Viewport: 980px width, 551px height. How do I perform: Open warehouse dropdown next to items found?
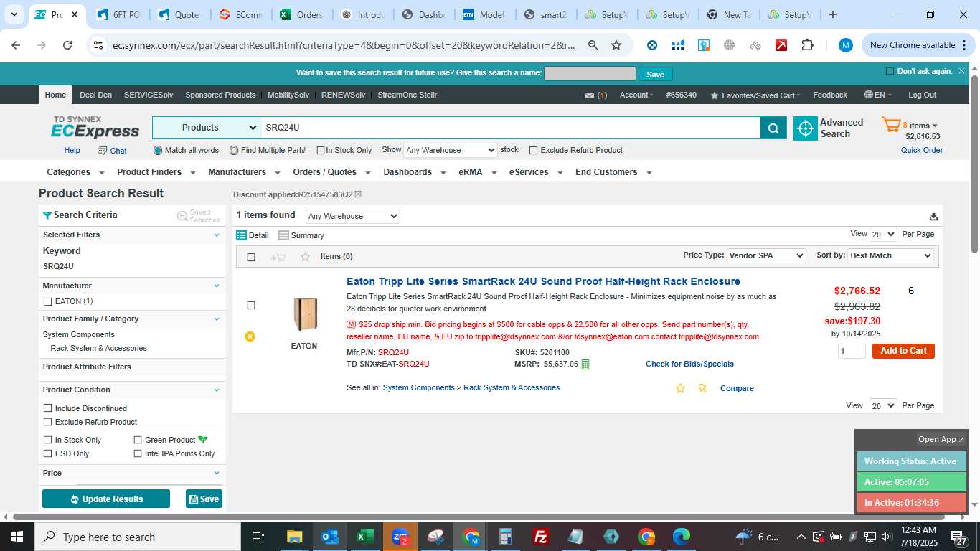[352, 217]
